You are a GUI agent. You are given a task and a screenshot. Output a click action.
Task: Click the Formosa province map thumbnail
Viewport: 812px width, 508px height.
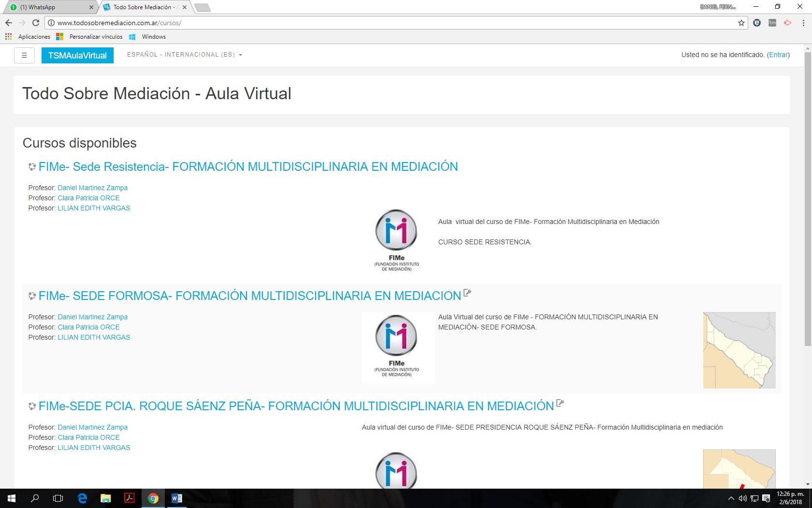(739, 350)
